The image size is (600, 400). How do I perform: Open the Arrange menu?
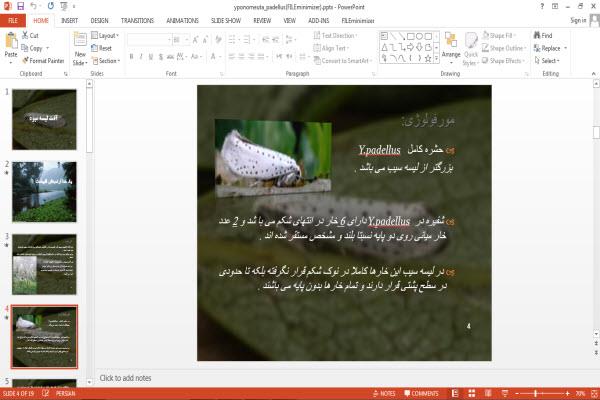(x=451, y=47)
